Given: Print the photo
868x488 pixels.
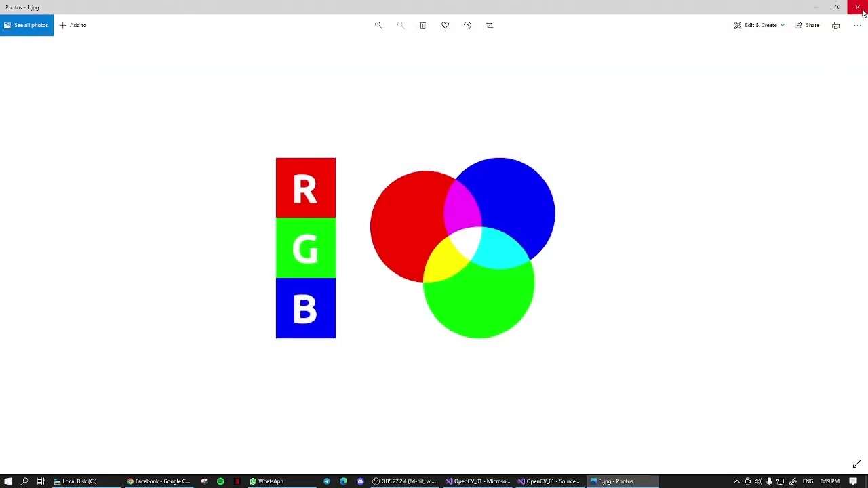Looking at the screenshot, I should tap(835, 25).
